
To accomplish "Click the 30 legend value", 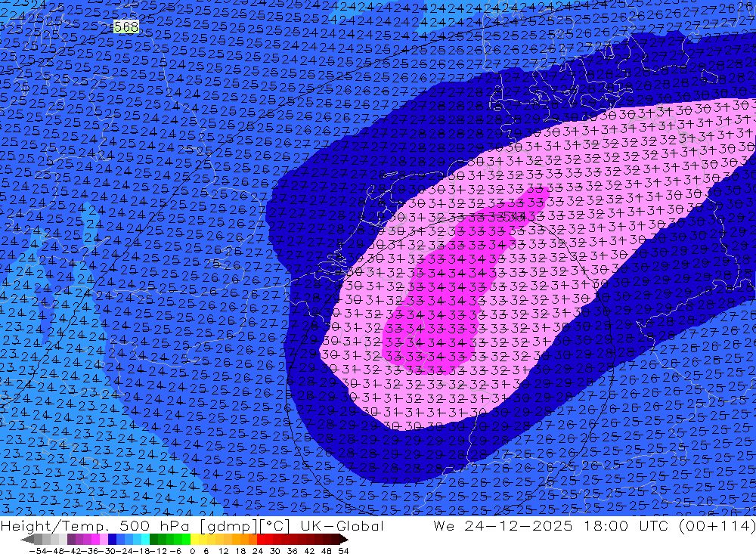I will [275, 551].
